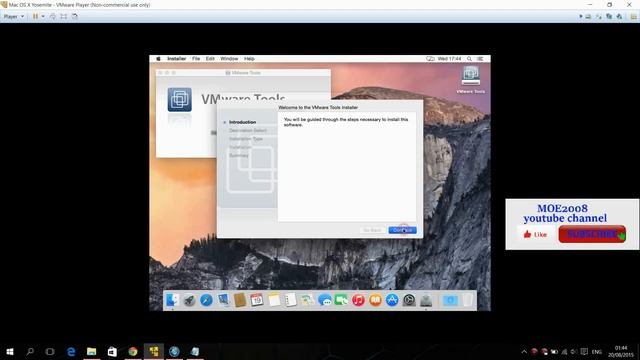The width and height of the screenshot is (640, 360).
Task: Open the Windows Action Center icon
Action: pos(584,351)
